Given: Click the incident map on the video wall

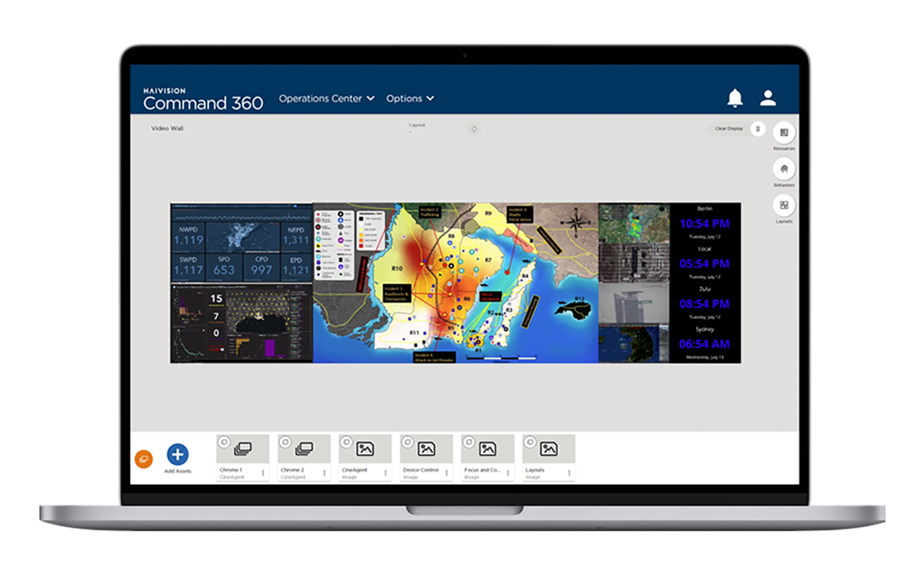Looking at the screenshot, I should [455, 283].
